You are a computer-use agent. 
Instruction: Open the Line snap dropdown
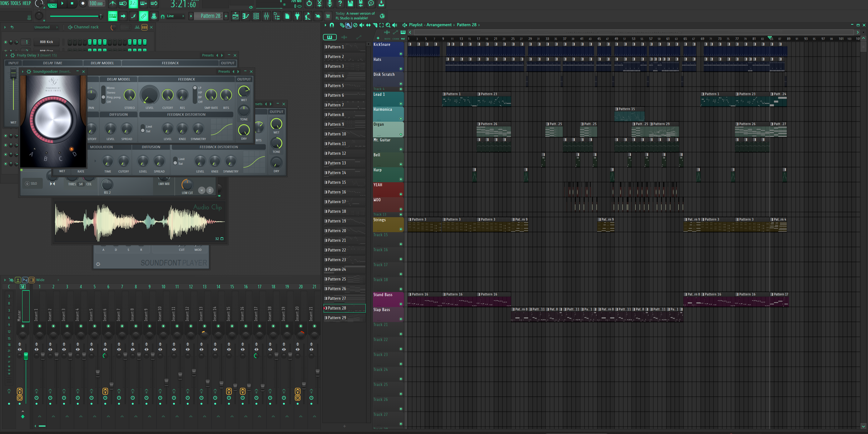[x=176, y=16]
